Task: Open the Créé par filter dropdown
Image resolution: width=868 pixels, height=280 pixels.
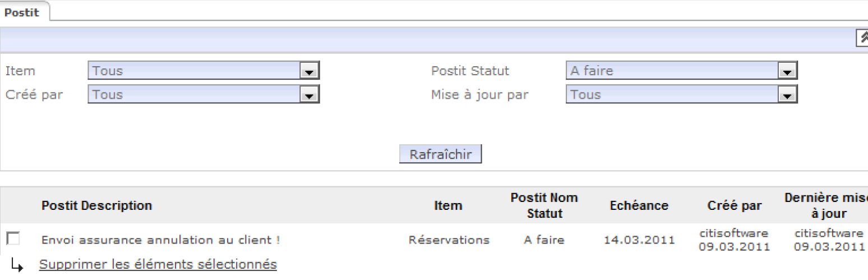Action: coord(307,95)
